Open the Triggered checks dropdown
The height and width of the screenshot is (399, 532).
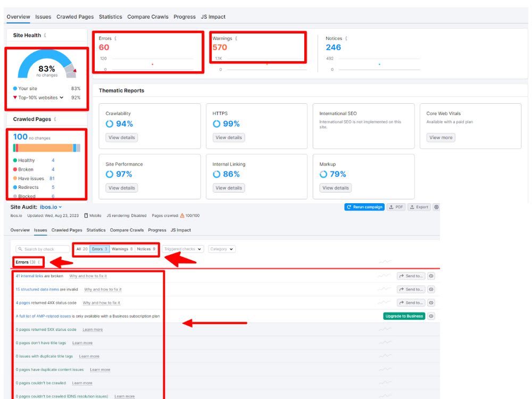[x=183, y=249]
